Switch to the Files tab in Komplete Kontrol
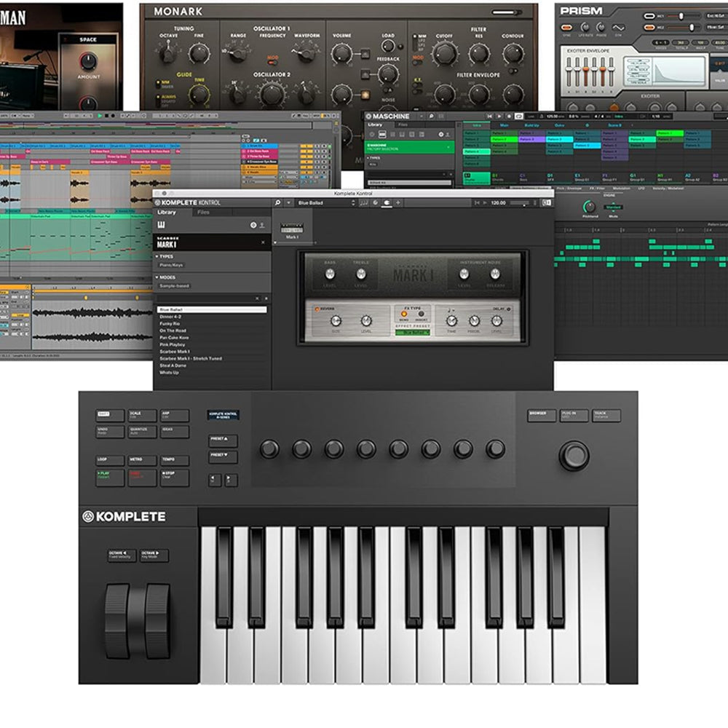 click(203, 213)
